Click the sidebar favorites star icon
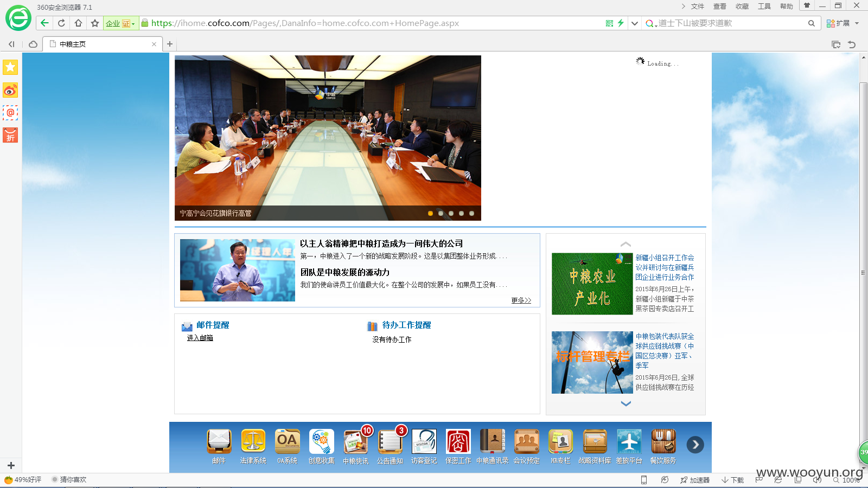Image resolution: width=868 pixels, height=488 pixels. click(x=10, y=67)
